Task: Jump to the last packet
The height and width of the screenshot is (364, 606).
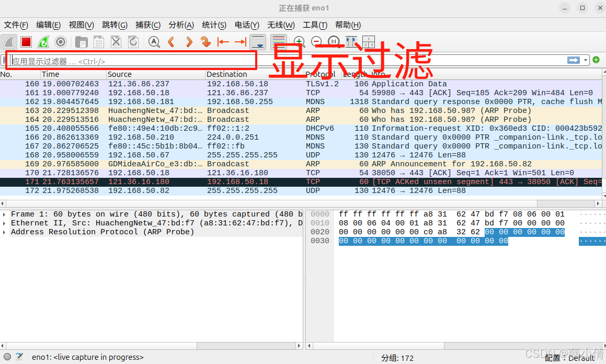Action: (240, 42)
